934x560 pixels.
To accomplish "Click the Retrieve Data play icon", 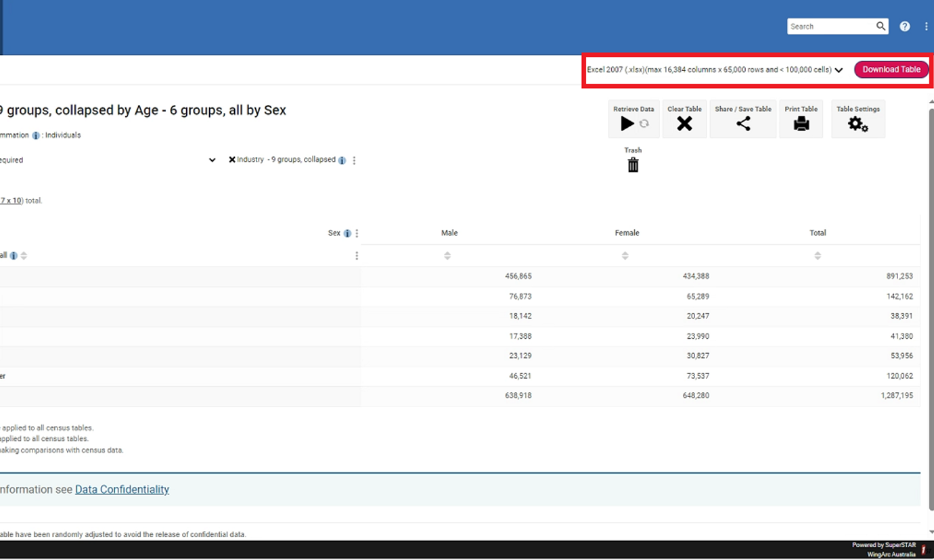I will point(627,124).
